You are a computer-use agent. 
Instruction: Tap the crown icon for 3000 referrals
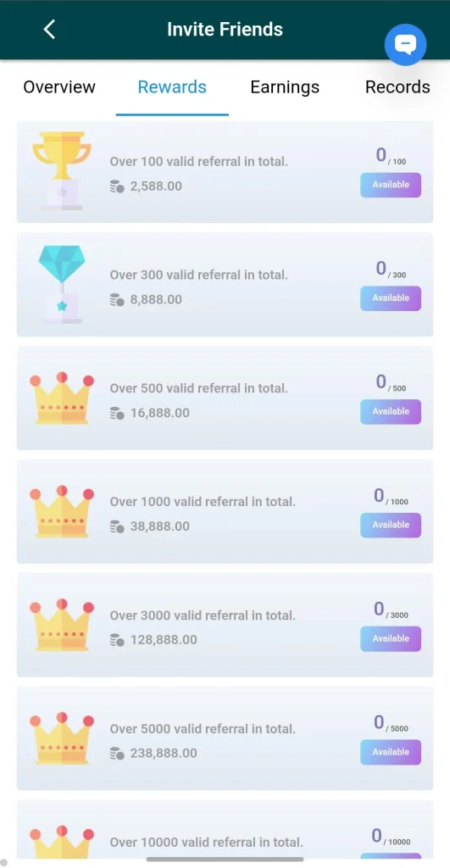[61, 625]
